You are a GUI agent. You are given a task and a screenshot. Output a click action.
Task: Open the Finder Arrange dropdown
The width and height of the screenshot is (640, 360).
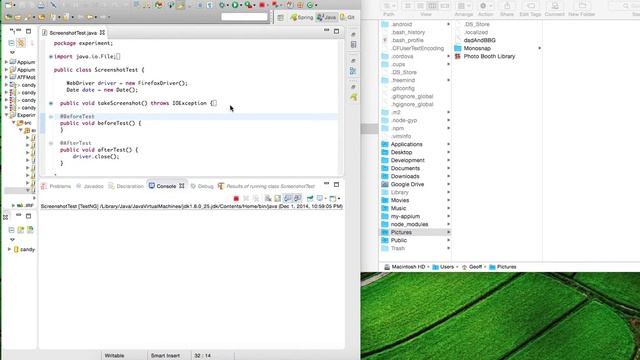(464, 6)
